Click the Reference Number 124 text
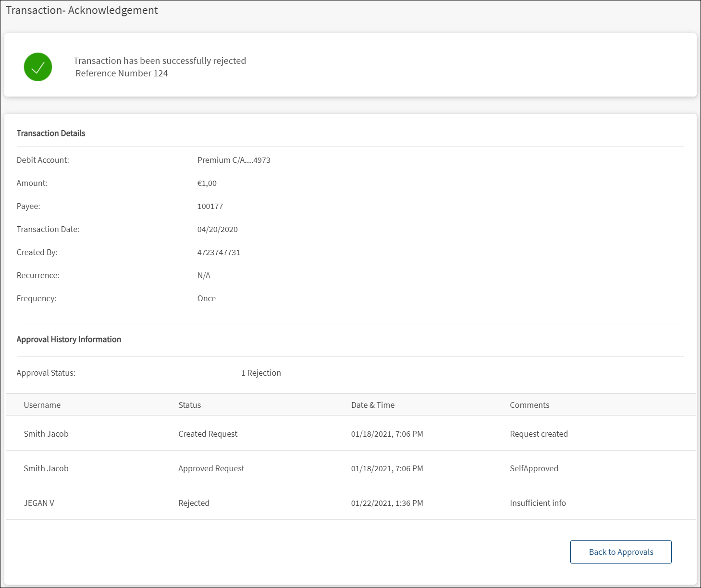Image resolution: width=701 pixels, height=588 pixels. coord(122,73)
